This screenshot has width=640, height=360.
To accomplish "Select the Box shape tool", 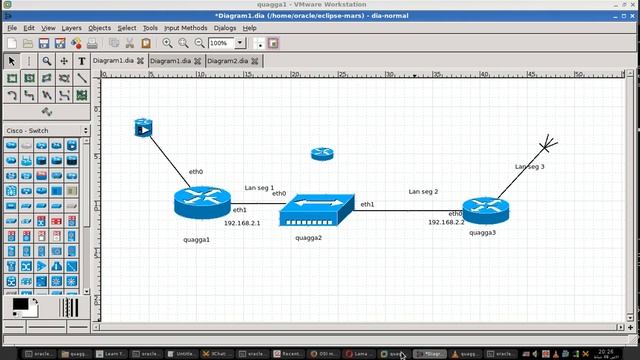I will coord(12,78).
